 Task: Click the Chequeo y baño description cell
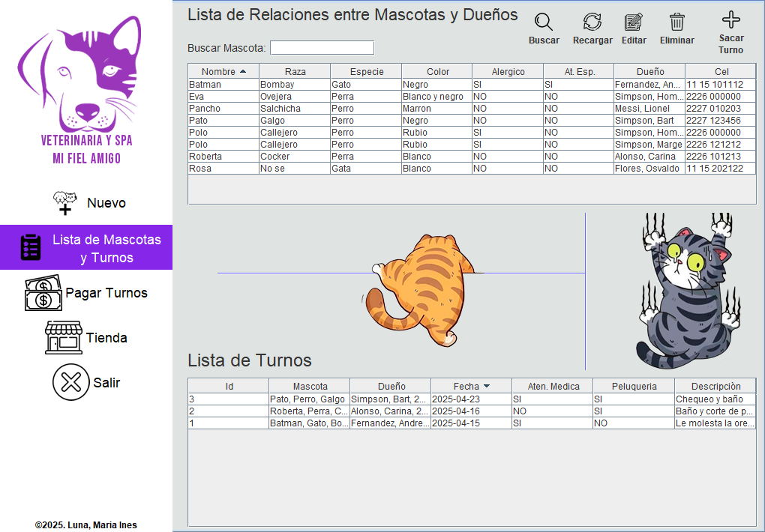click(x=715, y=399)
